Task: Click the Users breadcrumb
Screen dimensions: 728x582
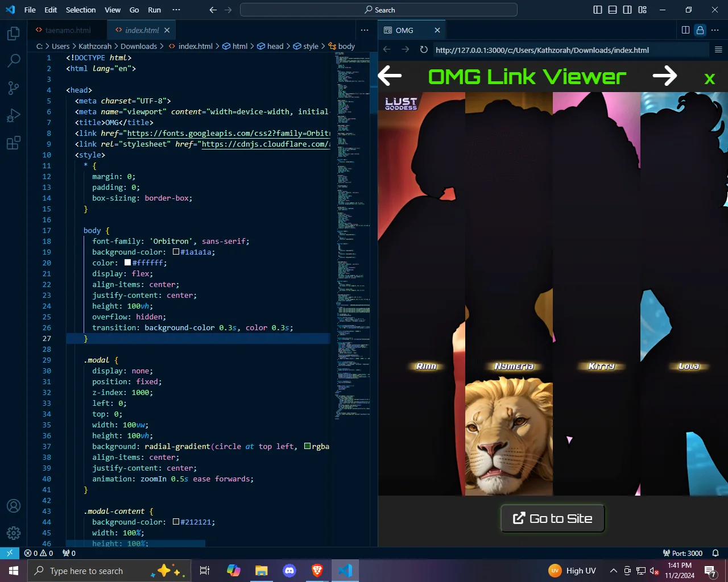Action: pos(60,46)
